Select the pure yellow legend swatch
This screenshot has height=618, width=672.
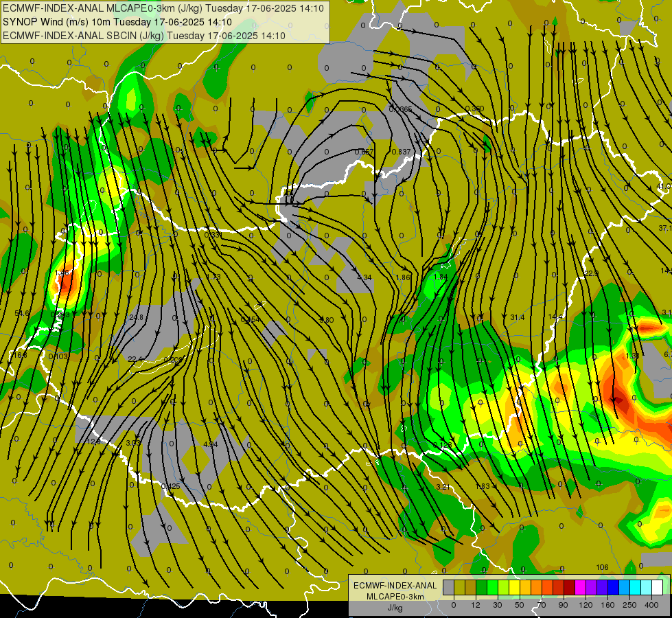click(515, 587)
